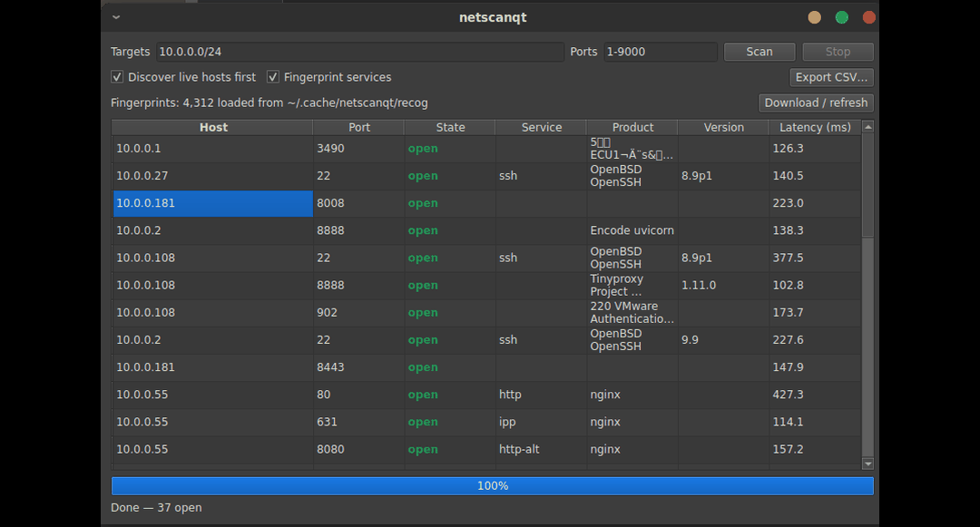Viewport: 980px width, 527px height.
Task: Click 'http-alt' service cell
Action: (x=541, y=450)
